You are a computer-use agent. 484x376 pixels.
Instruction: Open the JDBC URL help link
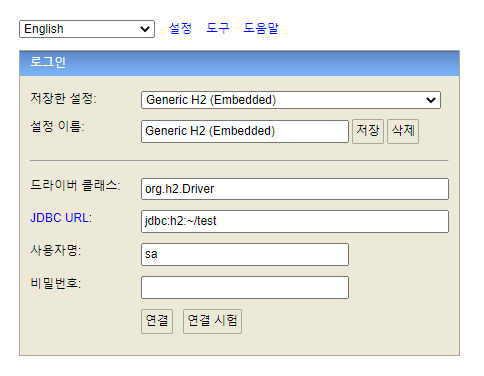(60, 218)
